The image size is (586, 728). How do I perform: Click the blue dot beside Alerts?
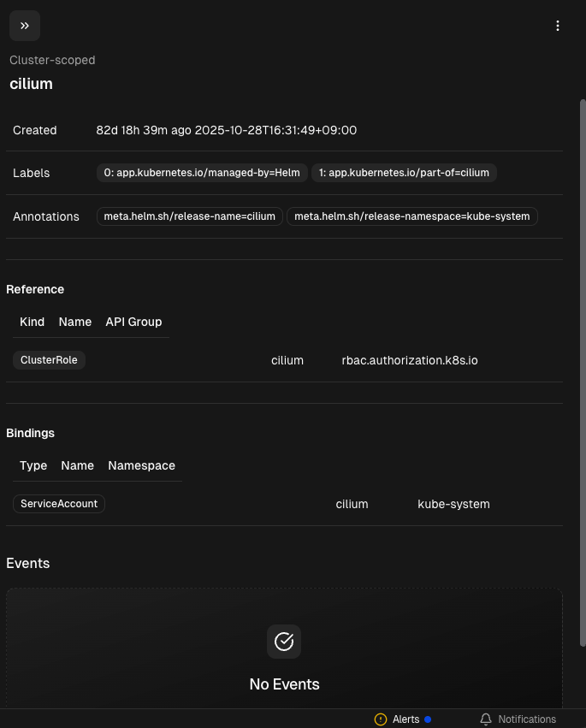tap(428, 719)
